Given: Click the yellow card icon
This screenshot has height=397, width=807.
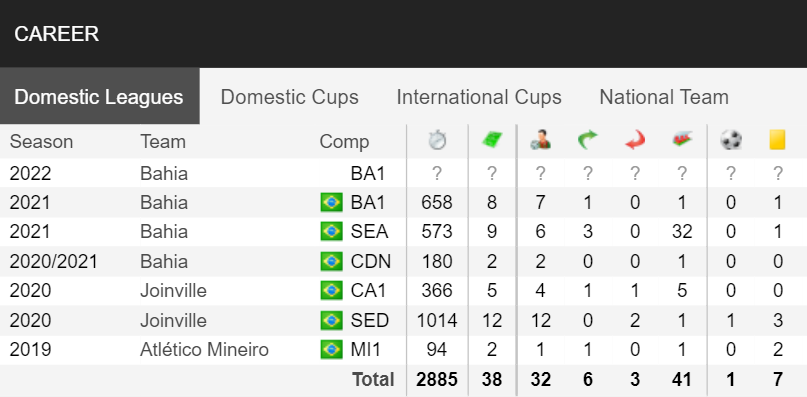Looking at the screenshot, I should click(x=777, y=140).
